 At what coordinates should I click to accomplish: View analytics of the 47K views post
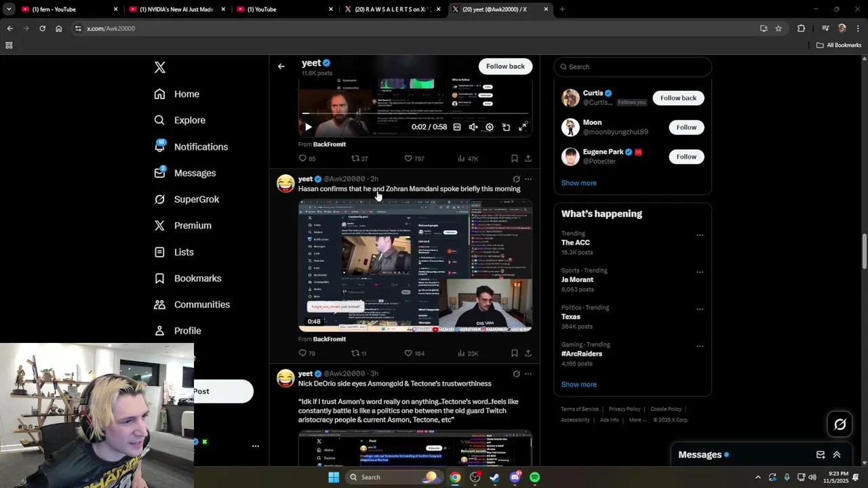(468, 159)
